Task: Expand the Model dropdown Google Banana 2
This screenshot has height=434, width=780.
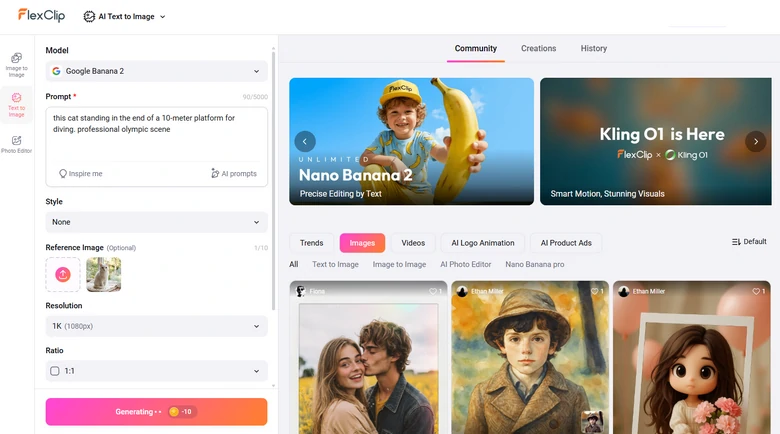Action: coord(156,71)
